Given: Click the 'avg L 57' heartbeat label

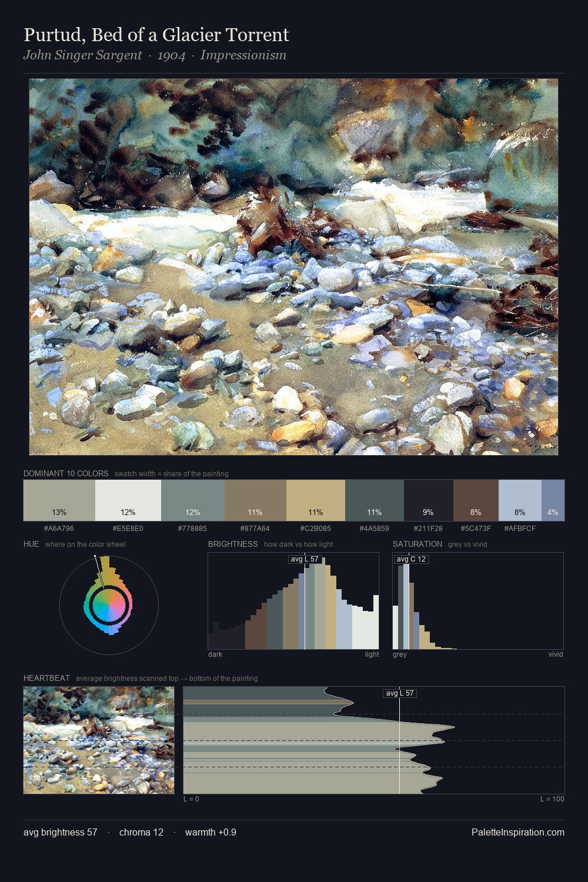Looking at the screenshot, I should coord(400,693).
